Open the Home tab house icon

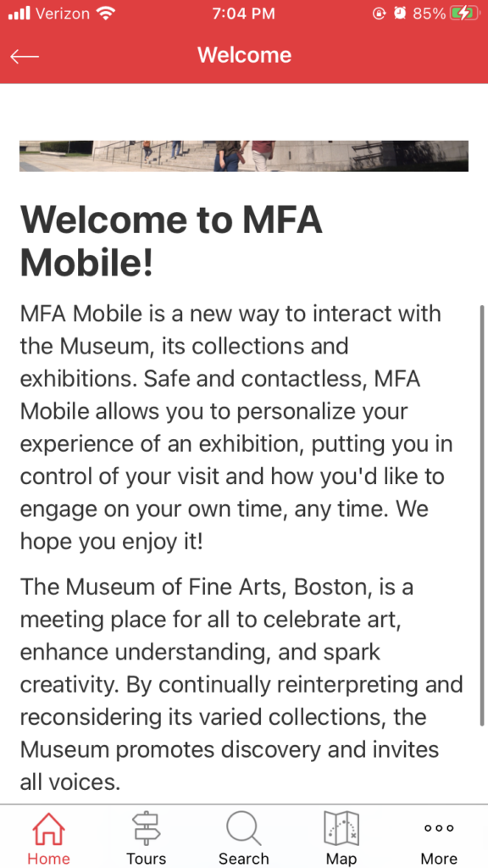tap(48, 829)
